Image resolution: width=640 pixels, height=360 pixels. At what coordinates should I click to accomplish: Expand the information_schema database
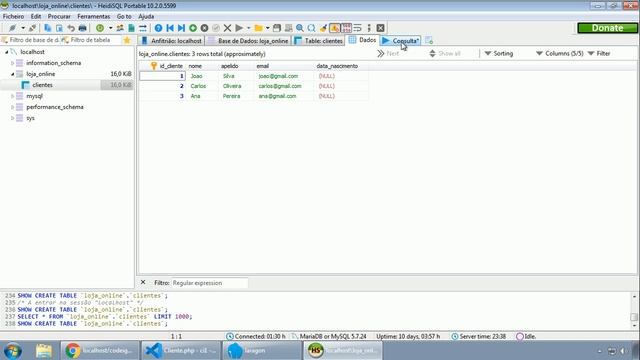click(13, 63)
